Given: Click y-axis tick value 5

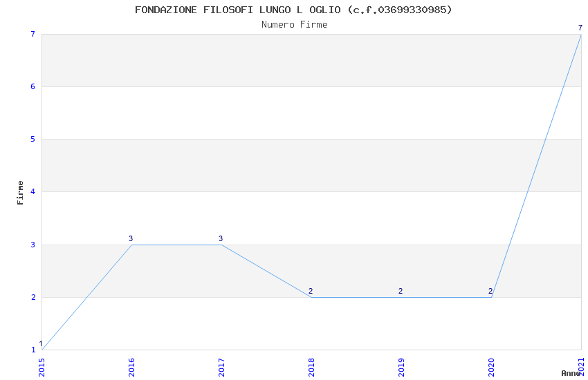Looking at the screenshot, I should [x=33, y=140].
